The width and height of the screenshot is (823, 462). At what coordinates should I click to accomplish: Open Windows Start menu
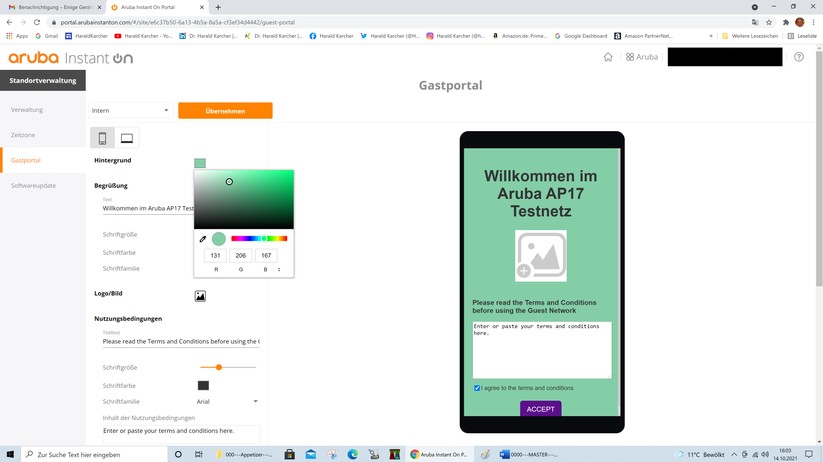[x=10, y=455]
